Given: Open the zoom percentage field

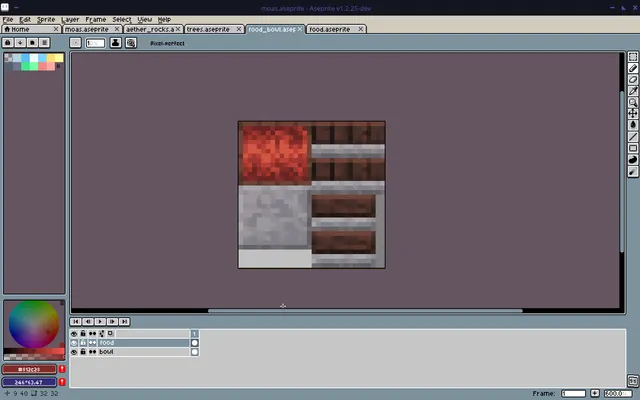Looking at the screenshot, I should tap(618, 393).
